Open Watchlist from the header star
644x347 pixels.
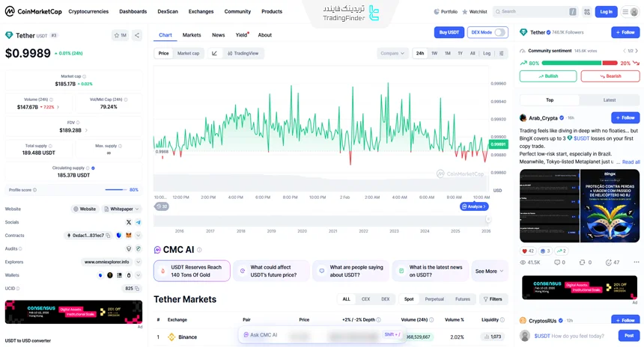(x=465, y=12)
